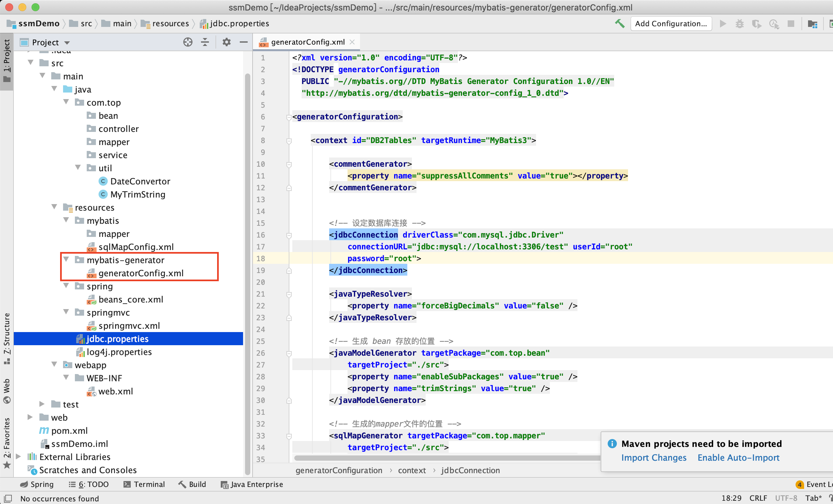Click the Run play icon in toolbar
The image size is (833, 504).
pos(723,24)
